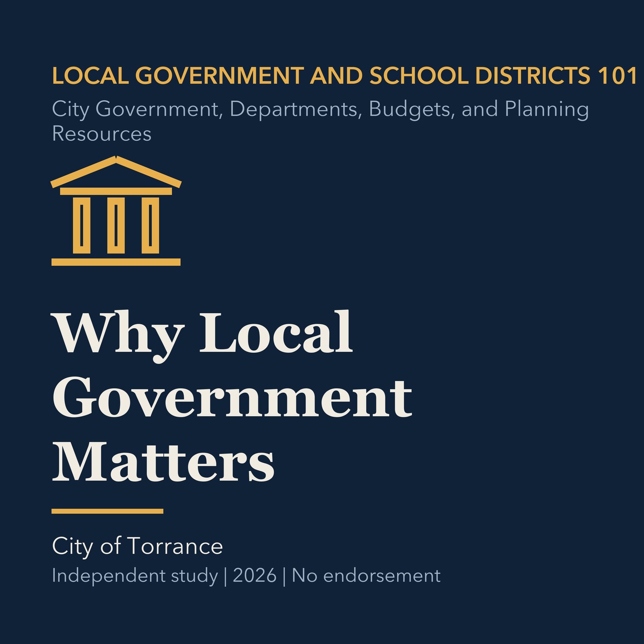The image size is (644, 644).
Task: Click the footer 'Independent study | 2026 | No endorsement'
Action: coord(246,575)
